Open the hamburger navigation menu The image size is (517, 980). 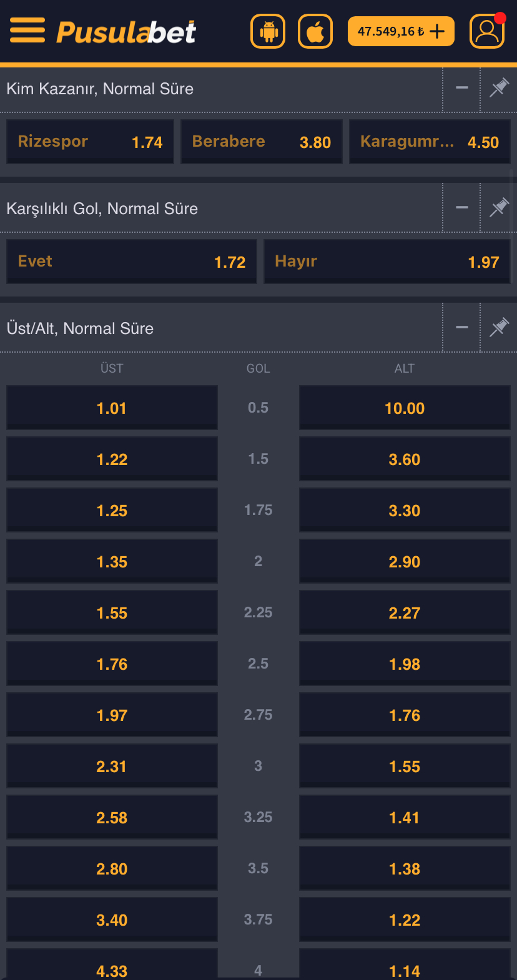(x=27, y=31)
